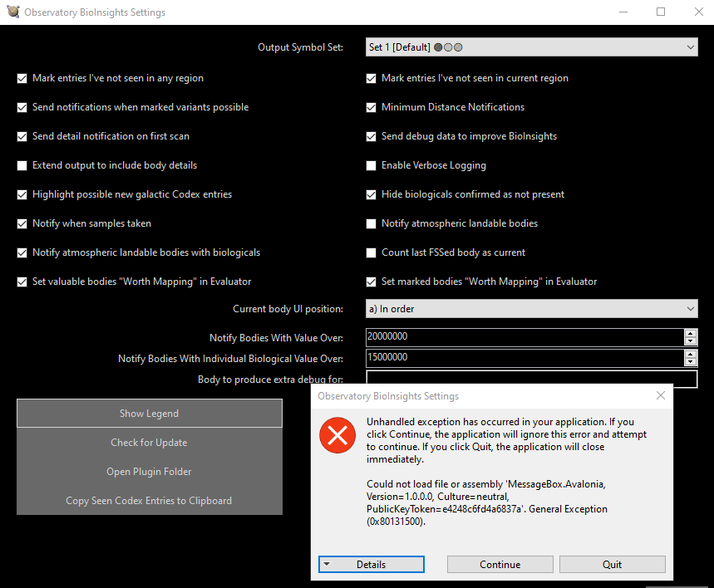The image size is (714, 588).
Task: Enable Verbose Logging checkbox
Action: click(371, 165)
